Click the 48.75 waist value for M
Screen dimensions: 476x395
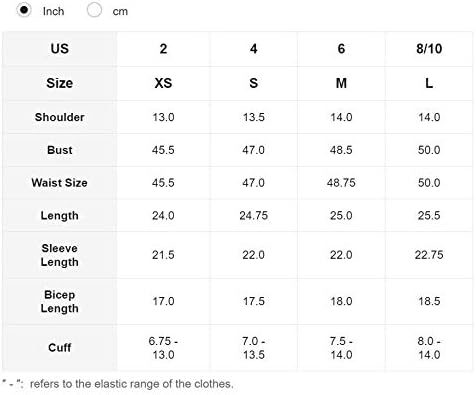pos(341,183)
